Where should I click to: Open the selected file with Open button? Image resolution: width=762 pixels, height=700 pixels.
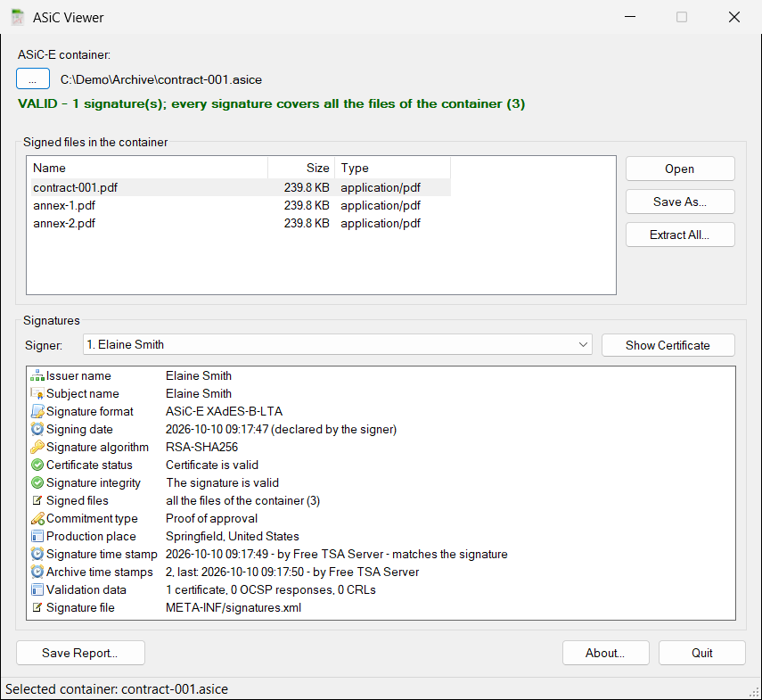(x=680, y=169)
